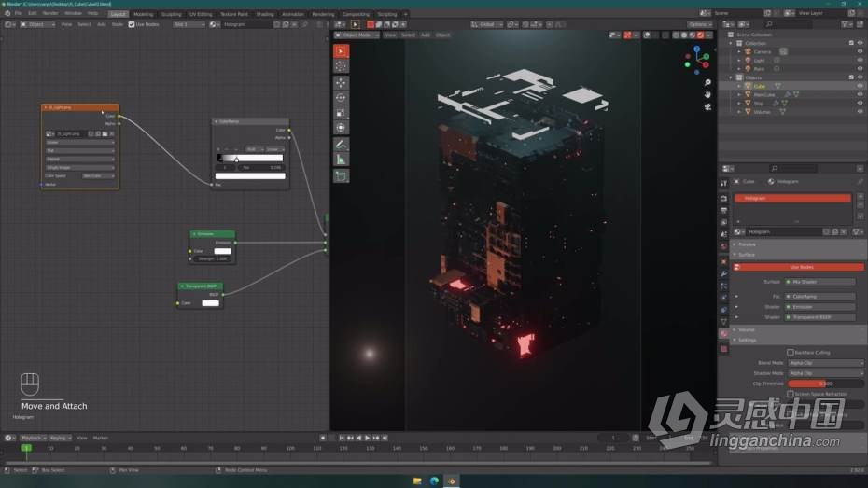Click the ColorRamp gradient bar in node

click(x=249, y=159)
